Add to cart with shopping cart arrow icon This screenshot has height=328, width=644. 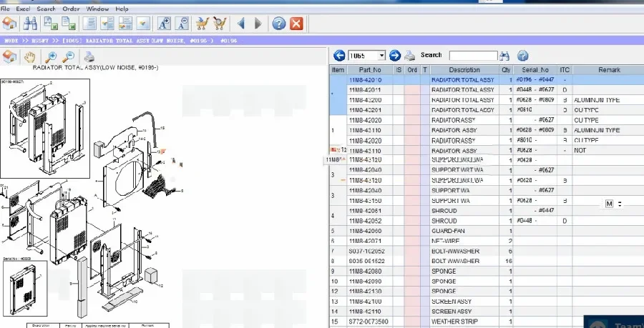click(x=202, y=24)
